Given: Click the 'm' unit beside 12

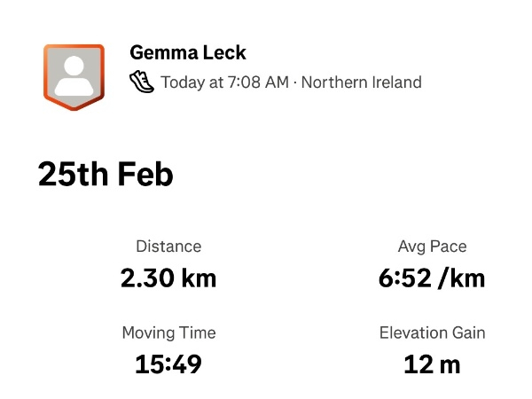Looking at the screenshot, I should click(x=450, y=364).
